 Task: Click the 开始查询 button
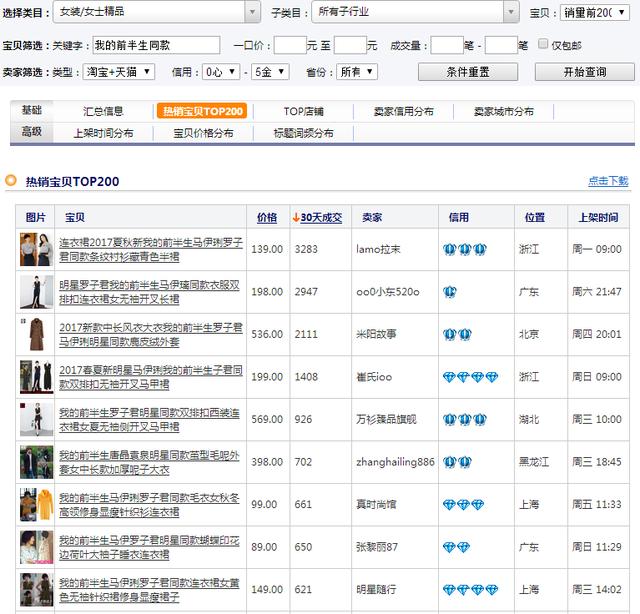point(584,72)
